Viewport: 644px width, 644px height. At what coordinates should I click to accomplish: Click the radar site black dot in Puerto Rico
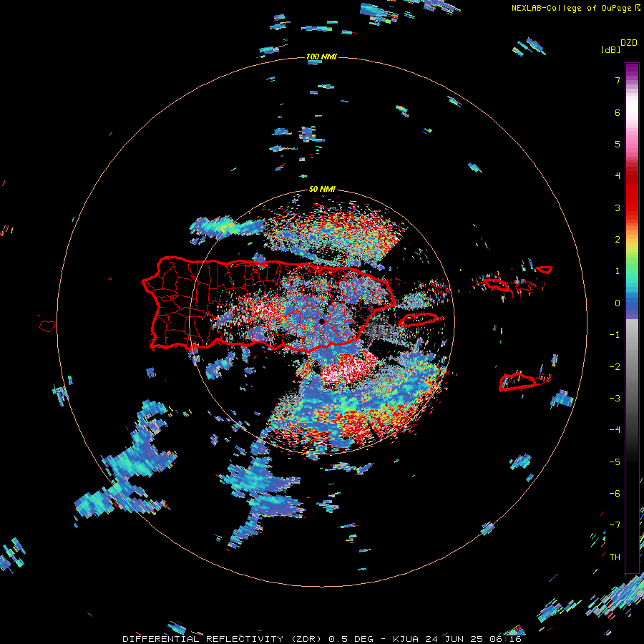point(321,321)
